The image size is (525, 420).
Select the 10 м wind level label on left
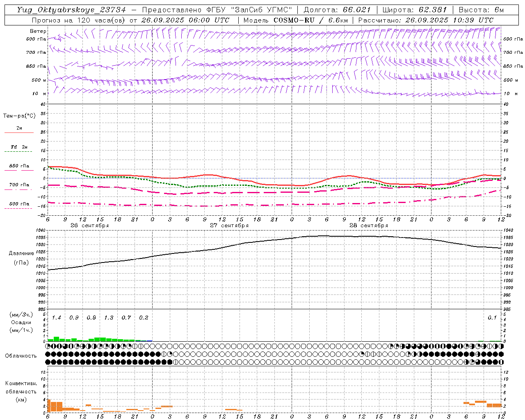[40, 94]
